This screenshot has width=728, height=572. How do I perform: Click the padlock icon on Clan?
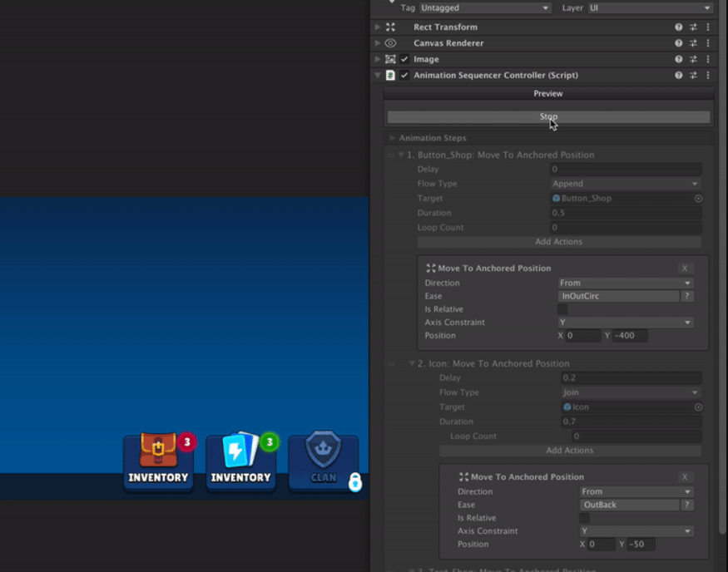pos(355,482)
